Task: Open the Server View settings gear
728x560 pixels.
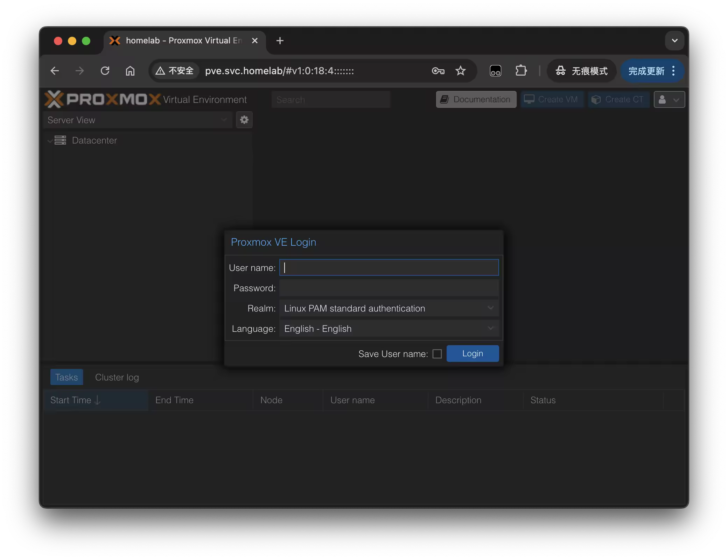Action: click(x=244, y=120)
